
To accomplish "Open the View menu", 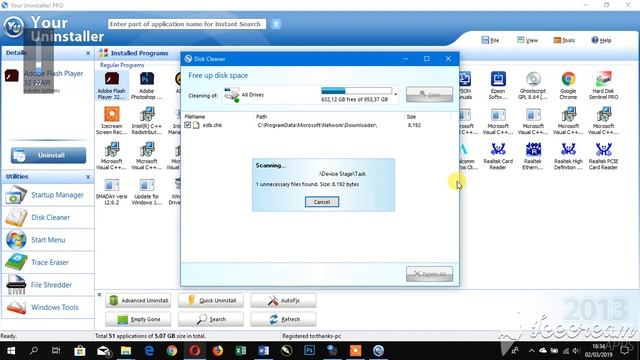I will pos(527,40).
